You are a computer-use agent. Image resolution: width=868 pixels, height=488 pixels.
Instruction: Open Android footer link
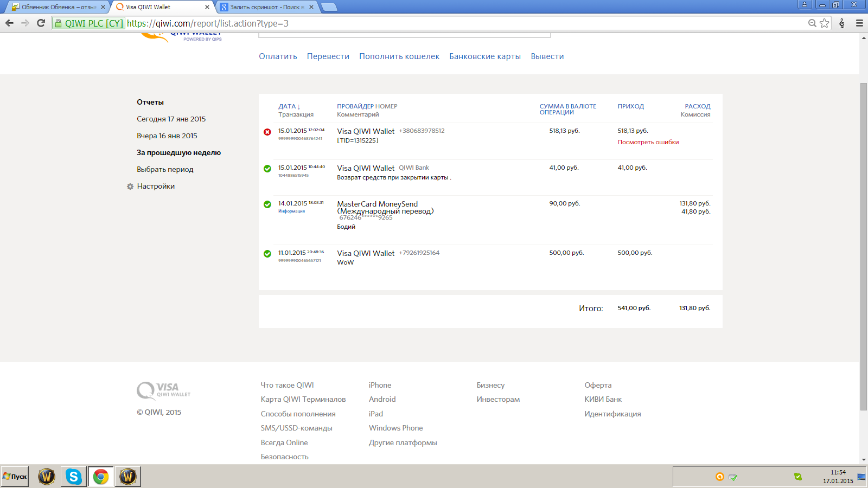tap(382, 399)
